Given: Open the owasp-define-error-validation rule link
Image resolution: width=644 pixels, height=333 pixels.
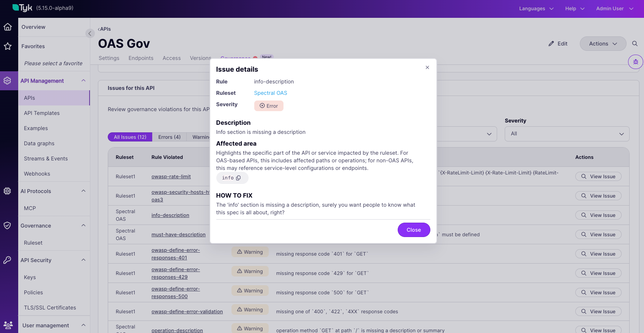Looking at the screenshot, I should click(187, 311).
